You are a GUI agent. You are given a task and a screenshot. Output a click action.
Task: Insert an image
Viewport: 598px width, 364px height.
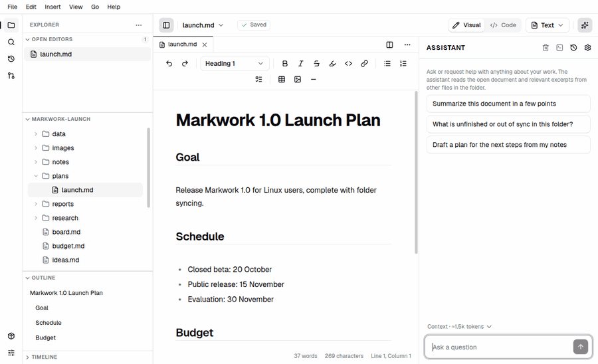[298, 79]
